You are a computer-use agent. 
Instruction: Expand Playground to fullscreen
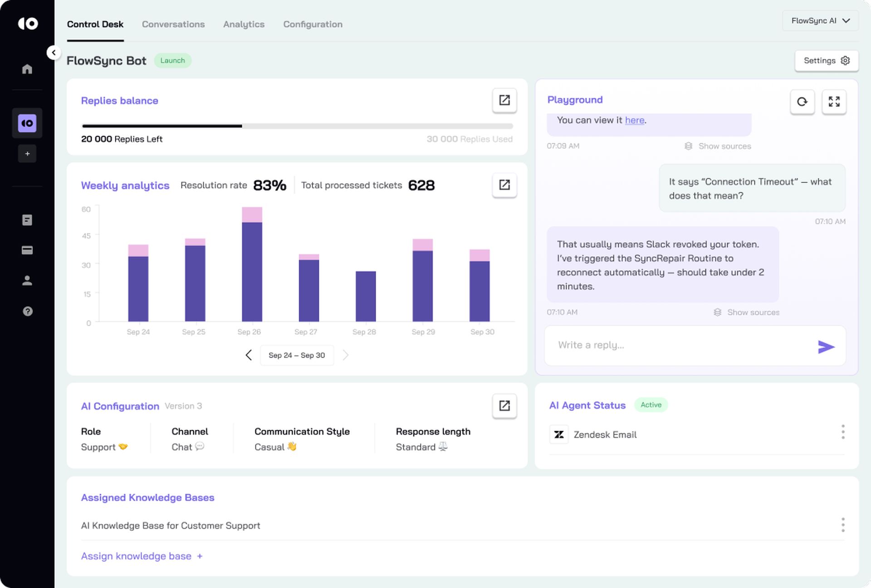(834, 102)
